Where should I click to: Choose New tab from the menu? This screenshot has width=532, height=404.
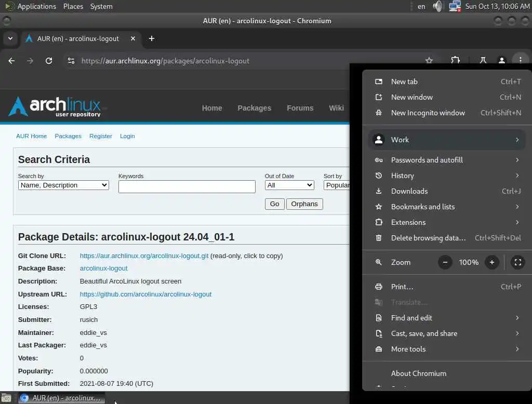point(447,82)
